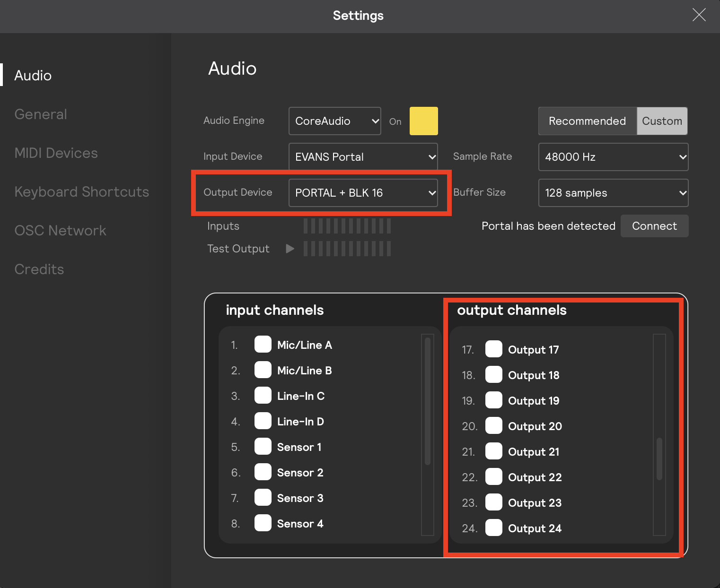Open the Sample Rate 48000 Hz dropdown
The width and height of the screenshot is (720, 588).
613,157
